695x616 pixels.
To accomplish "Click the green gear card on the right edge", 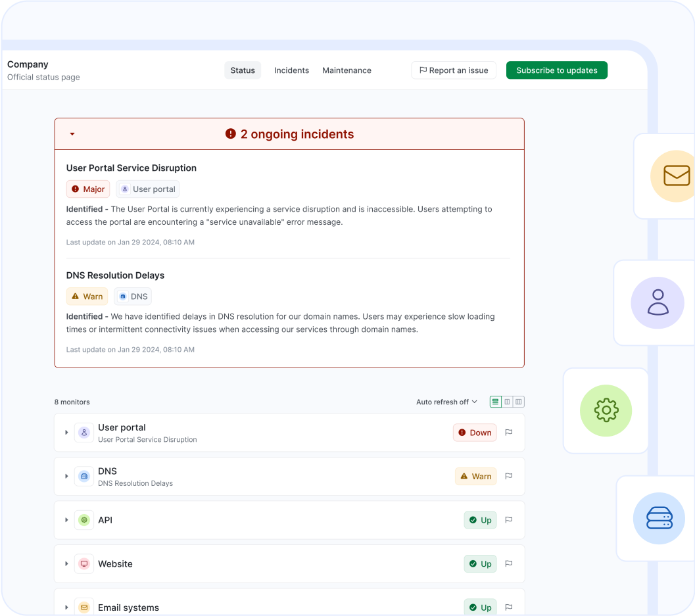I will (x=606, y=410).
